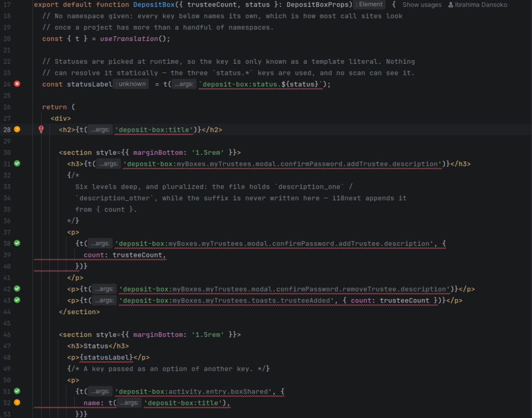Click the yellow warning icon beside line 52
The width and height of the screenshot is (532, 418).
click(17, 402)
